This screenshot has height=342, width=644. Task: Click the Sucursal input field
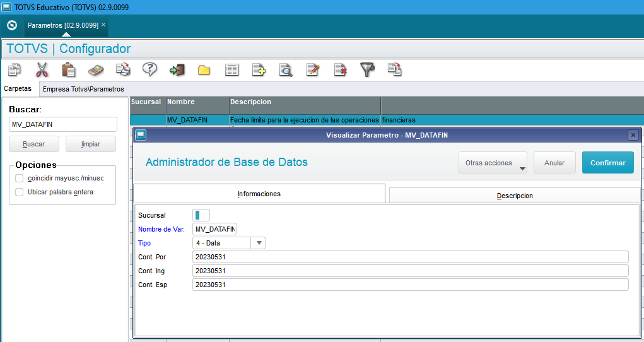click(x=201, y=215)
